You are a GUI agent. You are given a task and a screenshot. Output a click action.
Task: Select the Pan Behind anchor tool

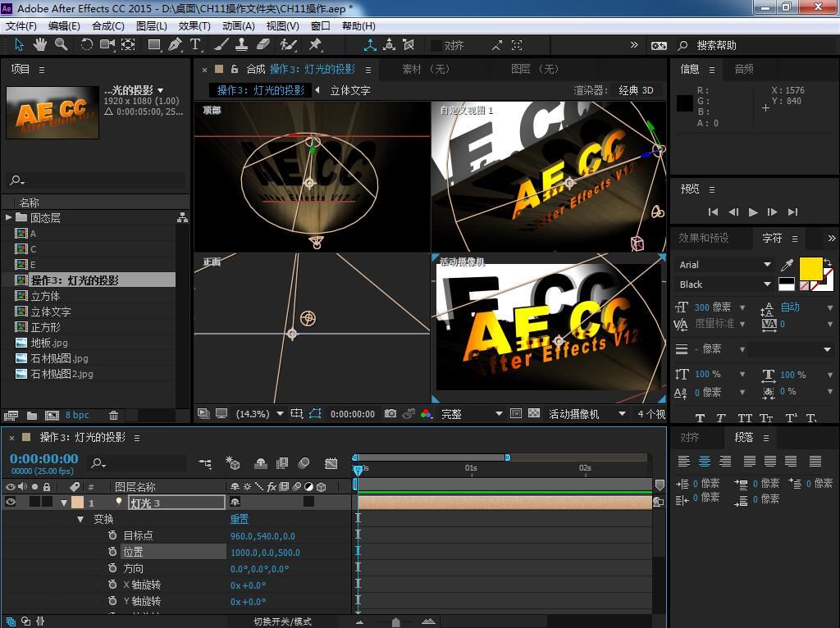point(128,45)
